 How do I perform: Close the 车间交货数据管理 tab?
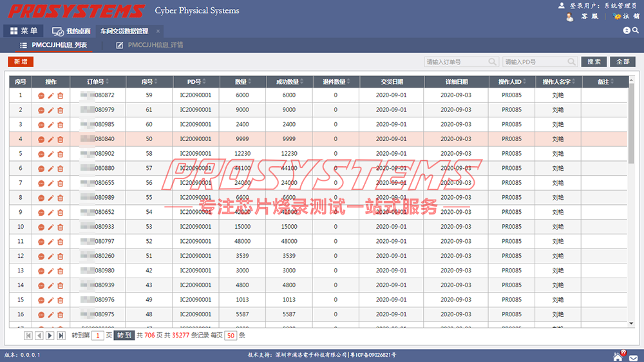(158, 31)
